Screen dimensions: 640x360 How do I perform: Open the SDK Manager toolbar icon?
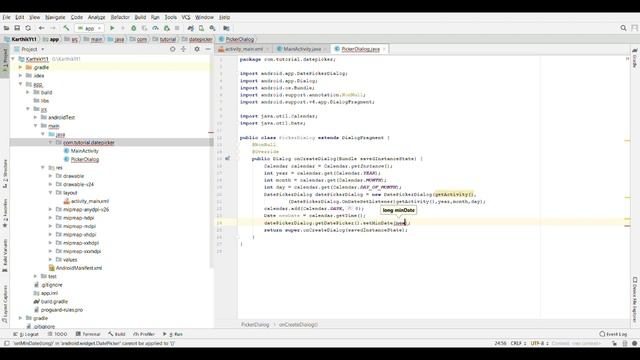[212, 28]
